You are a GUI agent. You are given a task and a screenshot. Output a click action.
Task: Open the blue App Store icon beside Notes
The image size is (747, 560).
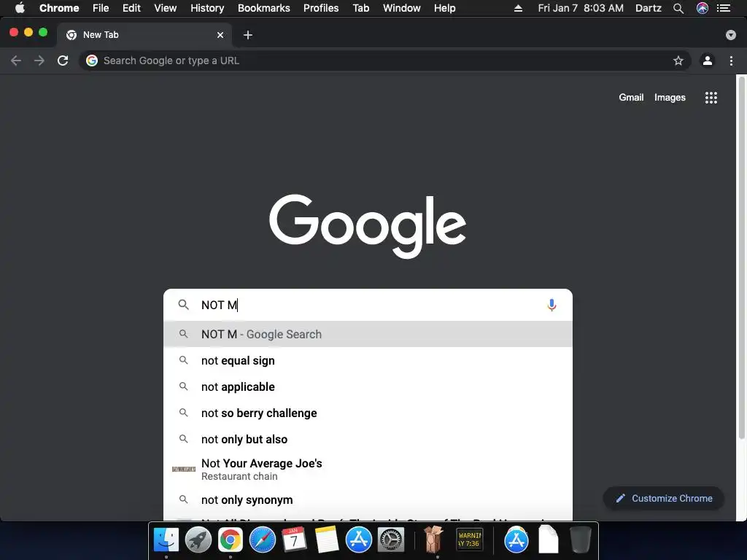pyautogui.click(x=359, y=540)
